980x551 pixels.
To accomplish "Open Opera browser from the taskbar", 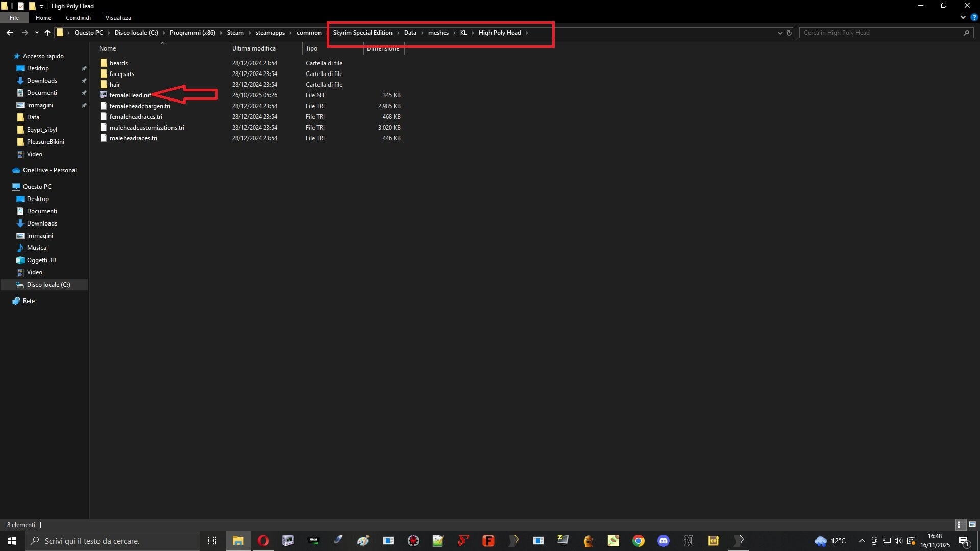I will coord(263,541).
